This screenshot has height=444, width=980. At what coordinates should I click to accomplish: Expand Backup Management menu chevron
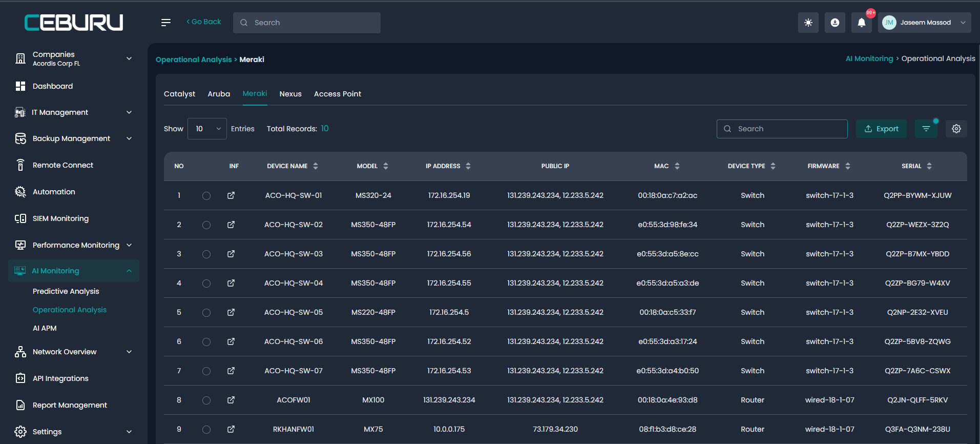(x=129, y=138)
